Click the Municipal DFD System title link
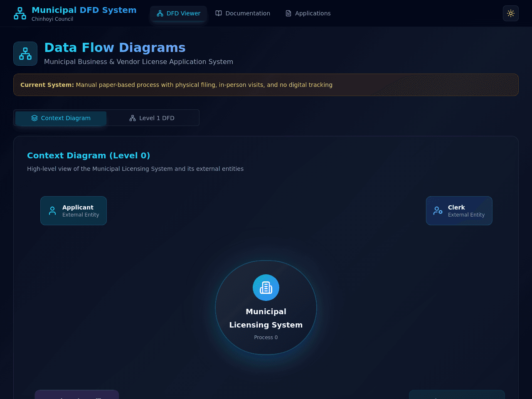532x399 pixels. [x=84, y=10]
